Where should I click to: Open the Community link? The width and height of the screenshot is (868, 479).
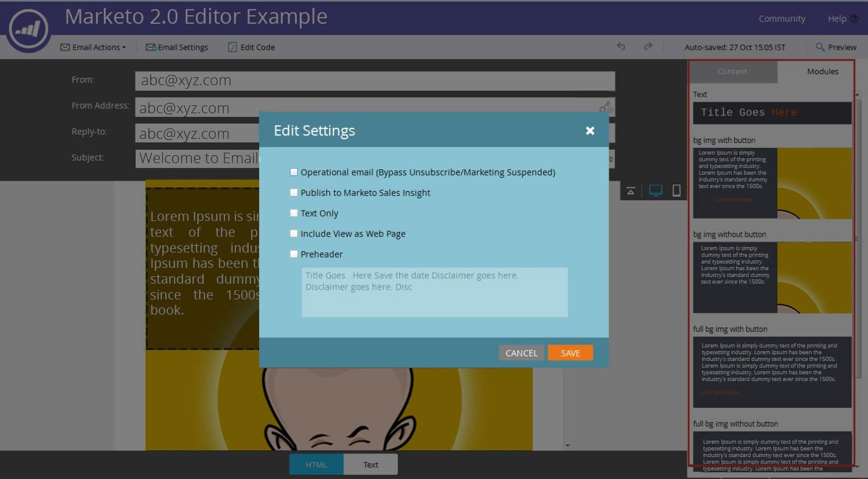pos(782,19)
